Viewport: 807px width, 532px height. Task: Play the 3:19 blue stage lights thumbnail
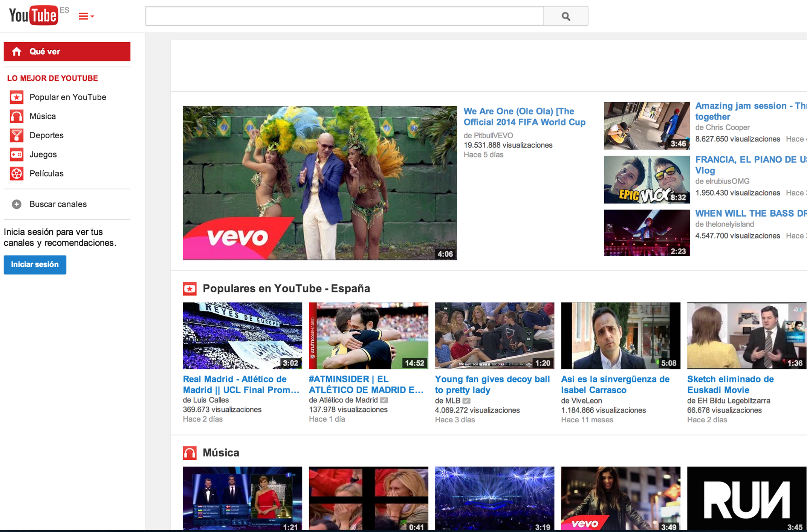494,498
